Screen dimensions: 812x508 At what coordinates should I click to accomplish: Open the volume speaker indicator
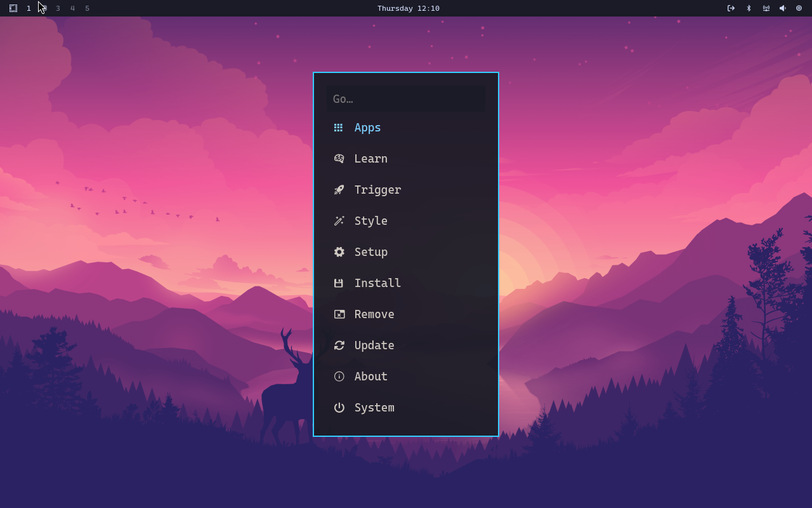782,8
